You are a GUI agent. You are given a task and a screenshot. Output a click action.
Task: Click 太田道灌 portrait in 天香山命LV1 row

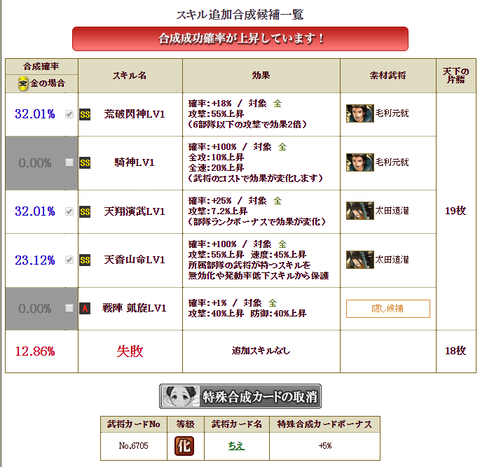click(x=360, y=260)
